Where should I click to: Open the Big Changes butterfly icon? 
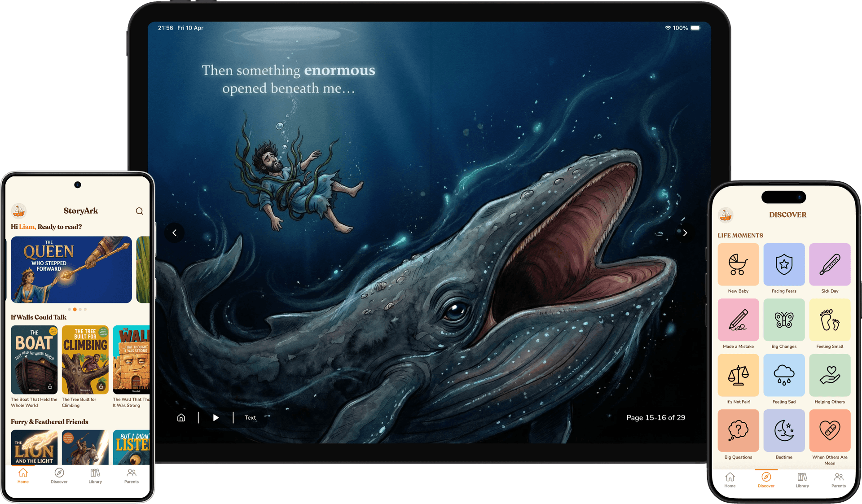pos(784,320)
